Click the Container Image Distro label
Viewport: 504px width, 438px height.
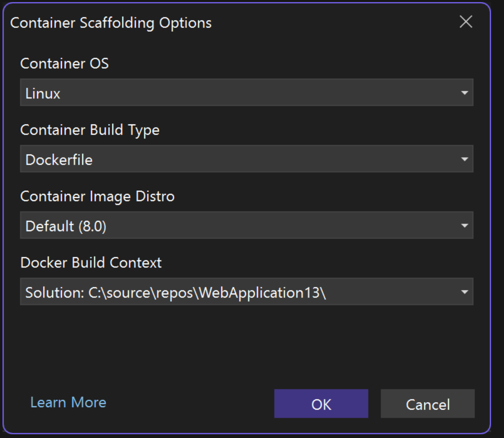pyautogui.click(x=97, y=196)
